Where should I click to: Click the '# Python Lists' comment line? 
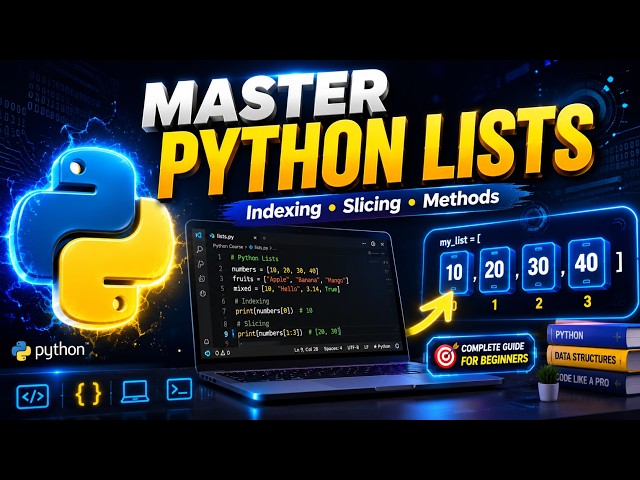pyautogui.click(x=254, y=258)
